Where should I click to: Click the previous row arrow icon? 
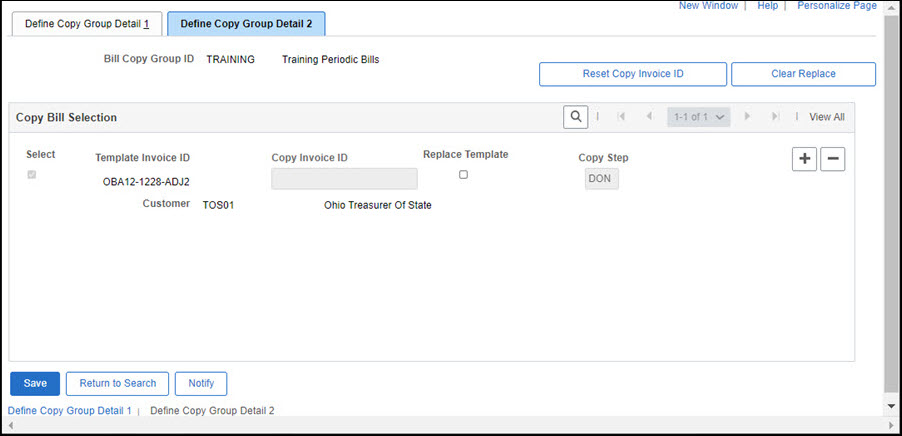pos(648,117)
